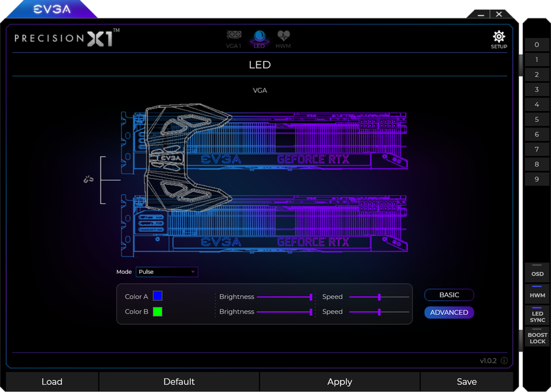Select profile slot 5
Image resolution: width=551 pixels, height=392 pixels.
(x=537, y=120)
